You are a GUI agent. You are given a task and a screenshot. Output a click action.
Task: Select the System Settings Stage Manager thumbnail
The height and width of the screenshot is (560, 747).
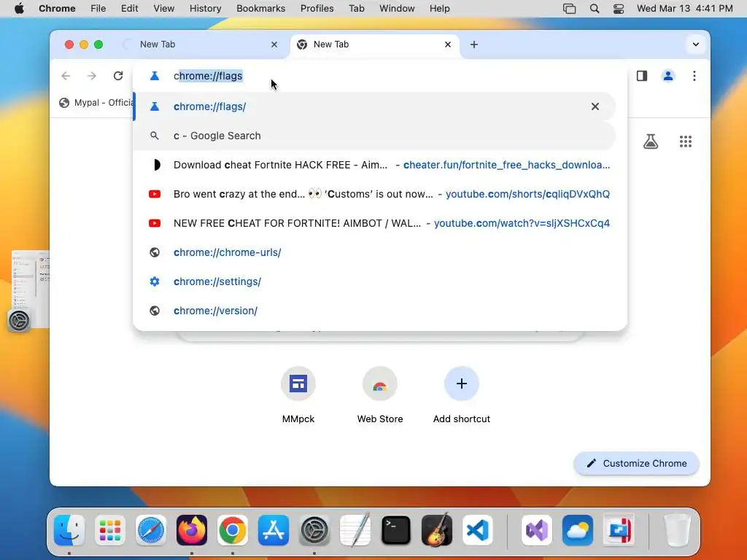31,289
